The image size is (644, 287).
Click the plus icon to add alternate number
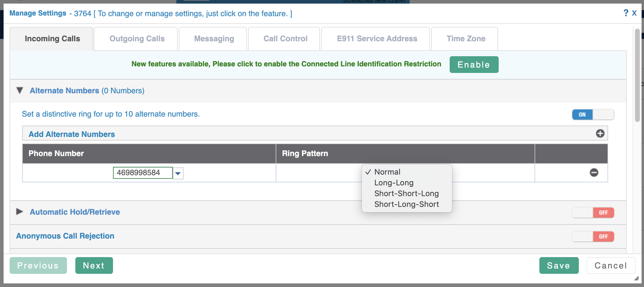(600, 133)
